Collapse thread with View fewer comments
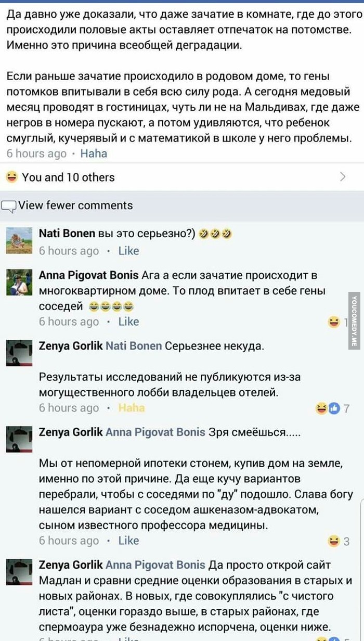The image size is (364, 641). 75,206
